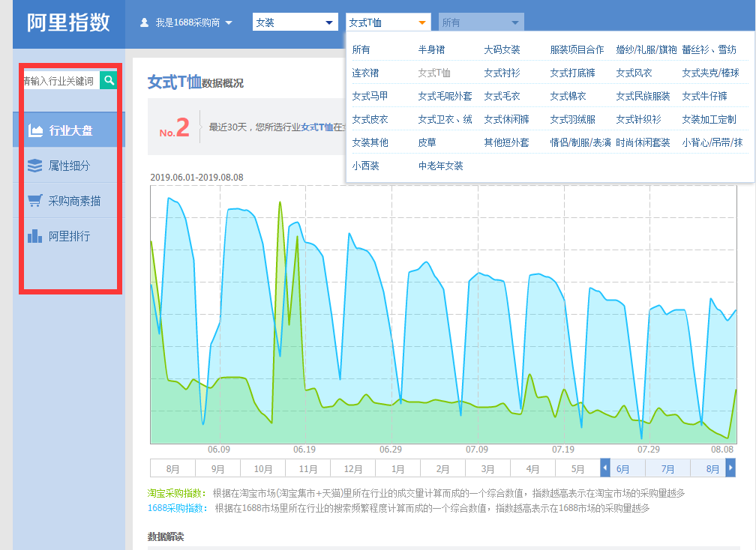Viewport: 756px width, 550px height.
Task: Click the 9月 segment on timeline
Action: (217, 468)
